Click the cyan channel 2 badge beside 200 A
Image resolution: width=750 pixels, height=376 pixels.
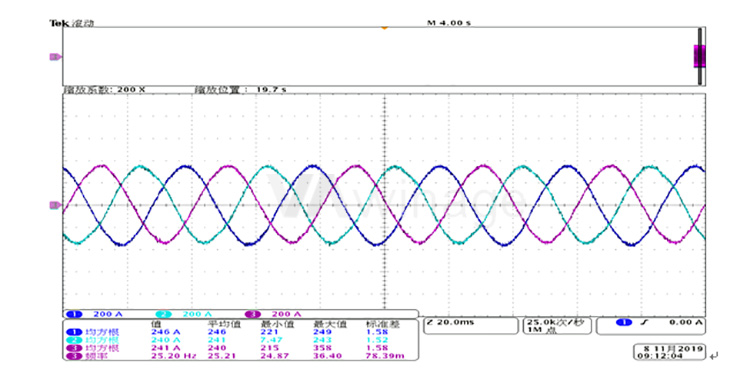click(164, 314)
